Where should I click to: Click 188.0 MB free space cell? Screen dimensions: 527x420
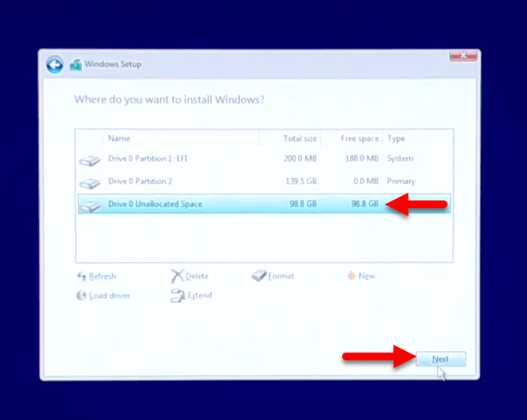click(362, 158)
